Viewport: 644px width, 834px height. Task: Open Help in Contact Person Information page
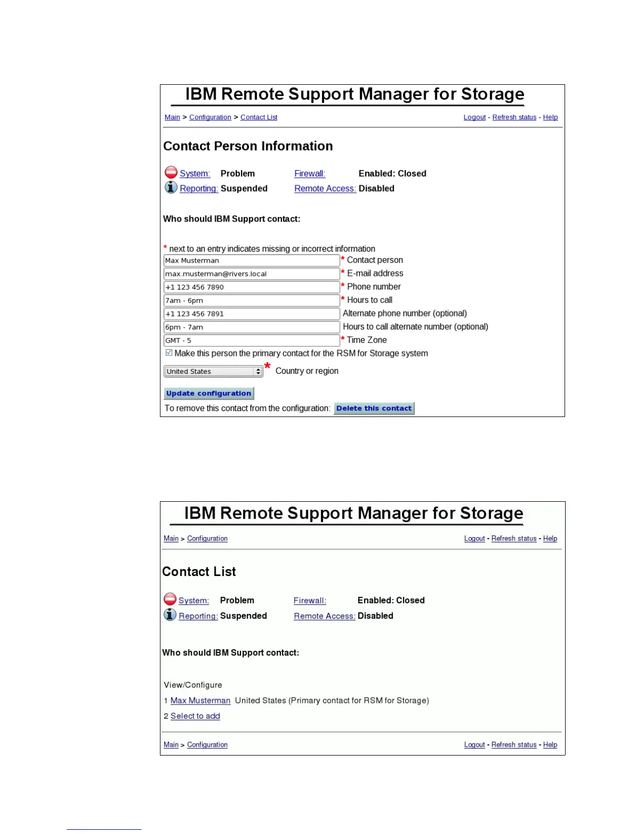coord(550,117)
